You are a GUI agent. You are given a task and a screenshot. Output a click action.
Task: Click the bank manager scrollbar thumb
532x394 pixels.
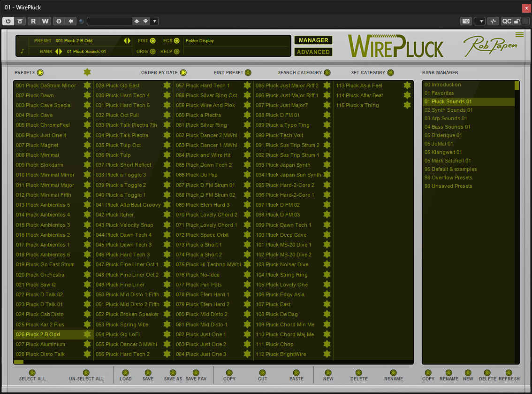(517, 85)
